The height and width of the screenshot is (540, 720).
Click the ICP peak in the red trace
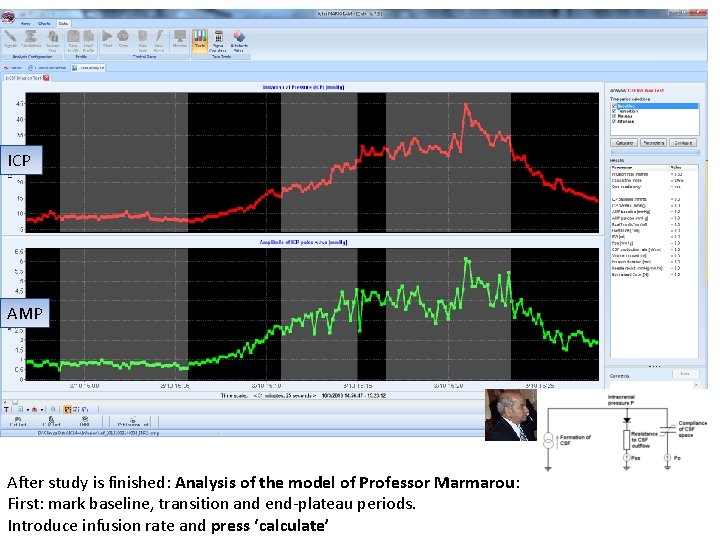(x=466, y=106)
